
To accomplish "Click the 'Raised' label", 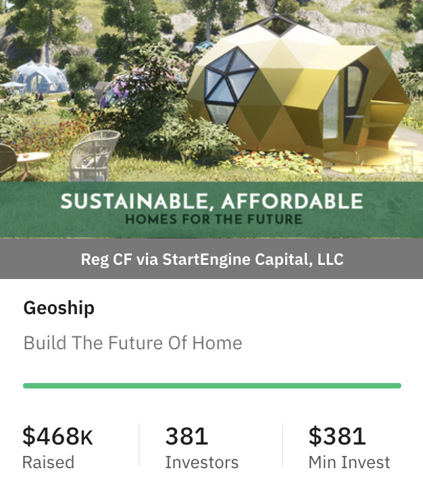I will pyautogui.click(x=48, y=462).
